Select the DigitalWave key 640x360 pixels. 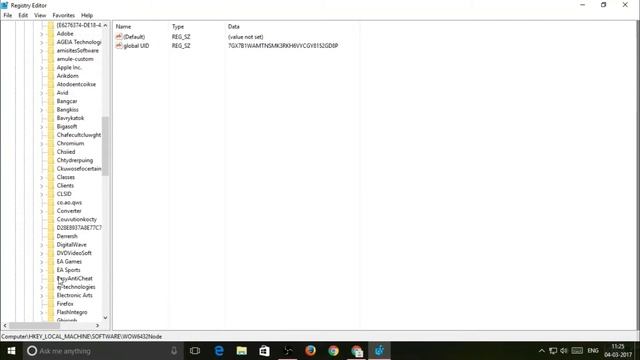(71, 245)
